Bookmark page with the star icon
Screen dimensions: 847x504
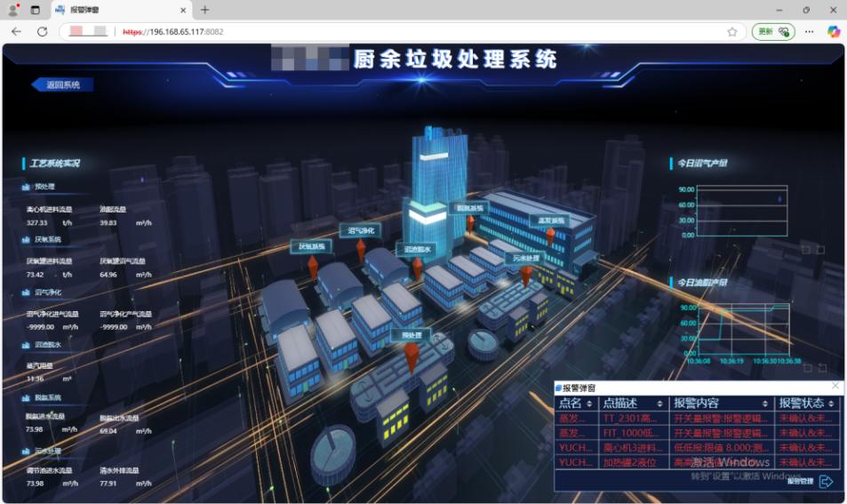tap(732, 32)
